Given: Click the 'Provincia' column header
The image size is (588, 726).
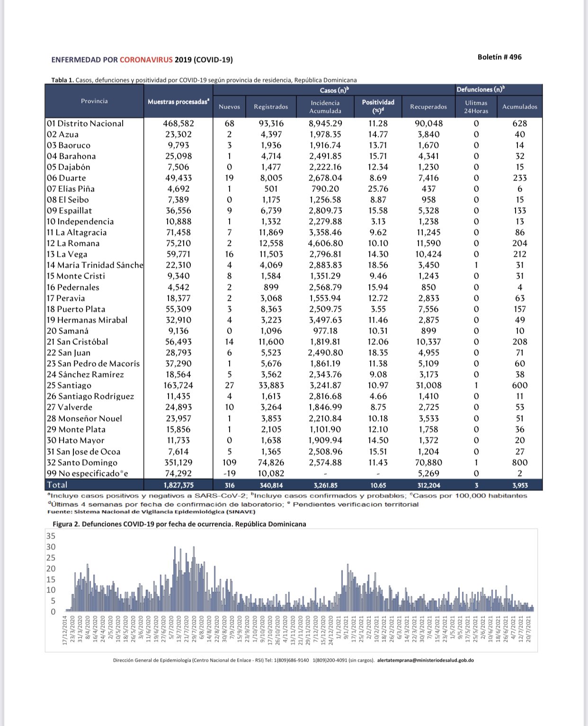Looking at the screenshot, I should 94,101.
